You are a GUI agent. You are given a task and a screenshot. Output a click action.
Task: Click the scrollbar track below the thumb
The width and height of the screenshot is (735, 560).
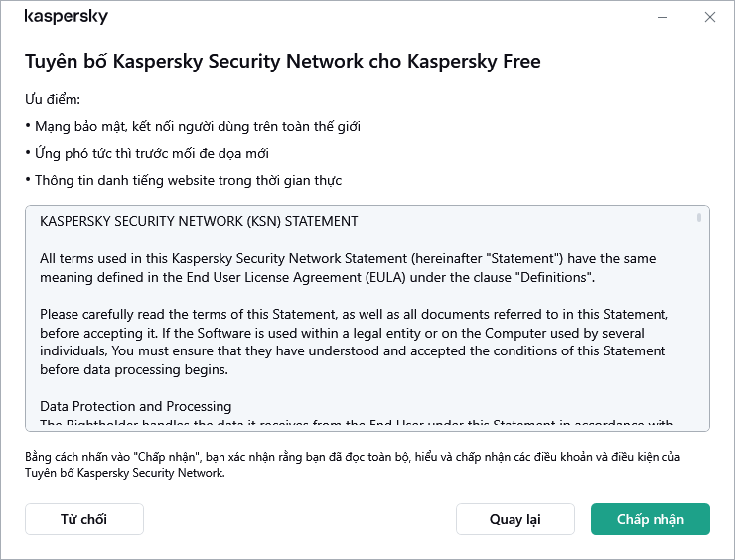coord(699,328)
